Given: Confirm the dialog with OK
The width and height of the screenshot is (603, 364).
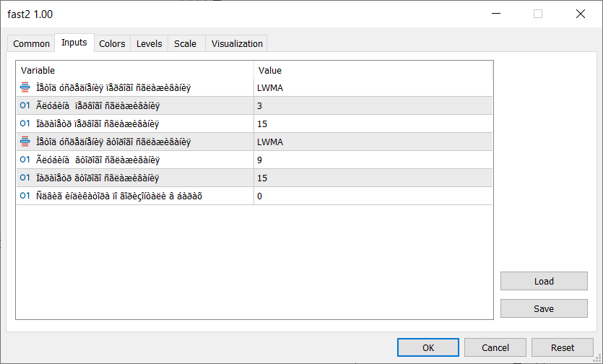Looking at the screenshot, I should click(428, 348).
